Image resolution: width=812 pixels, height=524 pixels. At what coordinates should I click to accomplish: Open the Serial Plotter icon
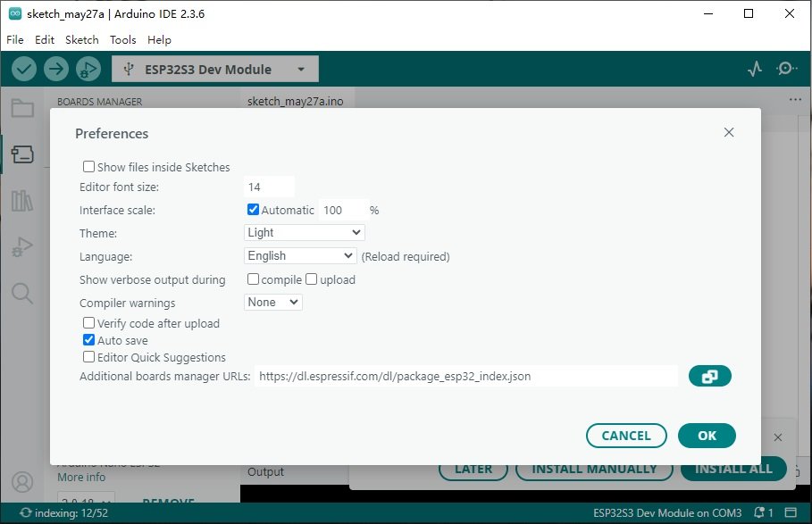(755, 69)
